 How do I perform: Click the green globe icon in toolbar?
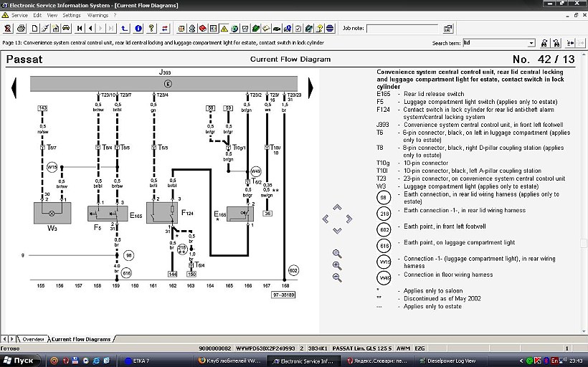pyautogui.click(x=234, y=28)
